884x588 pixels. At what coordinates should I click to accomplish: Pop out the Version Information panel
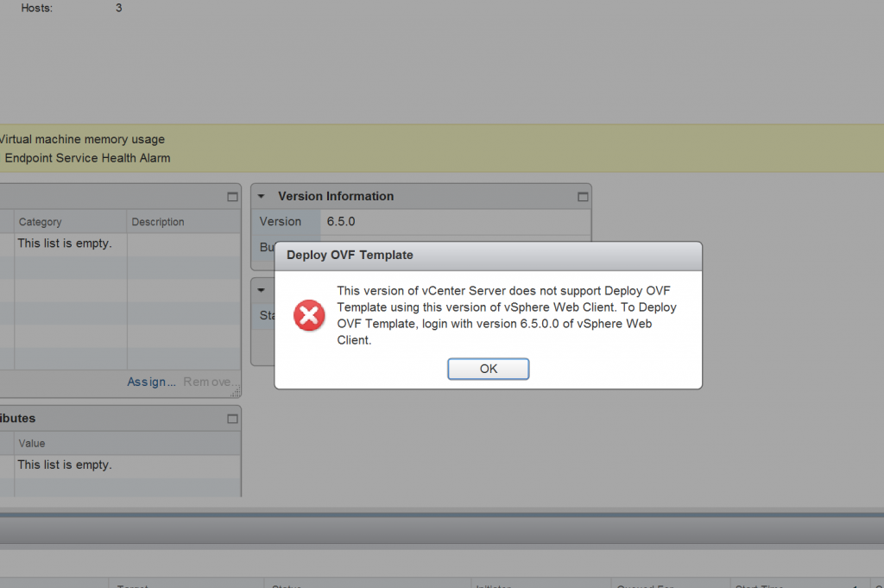[x=584, y=196]
